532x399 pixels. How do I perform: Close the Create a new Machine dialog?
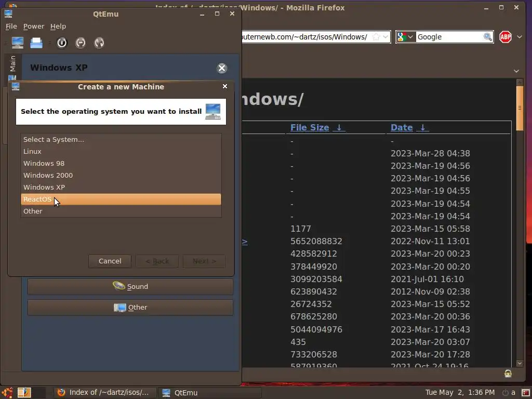[x=224, y=86]
